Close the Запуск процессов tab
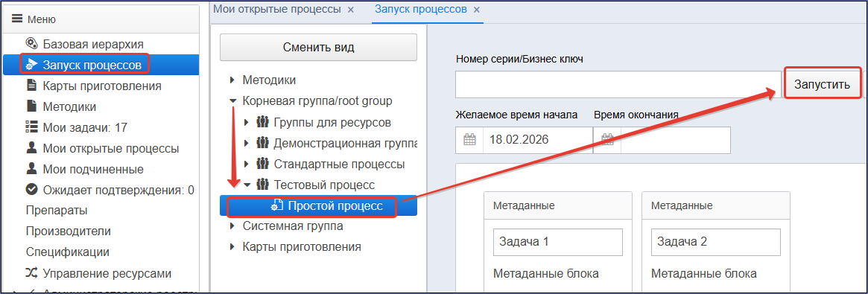The image size is (868, 294). pyautogui.click(x=477, y=10)
